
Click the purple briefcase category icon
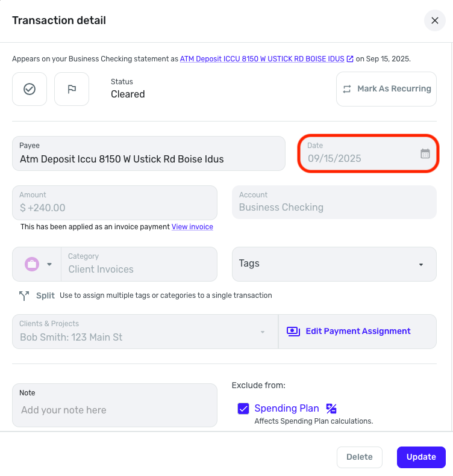click(32, 264)
